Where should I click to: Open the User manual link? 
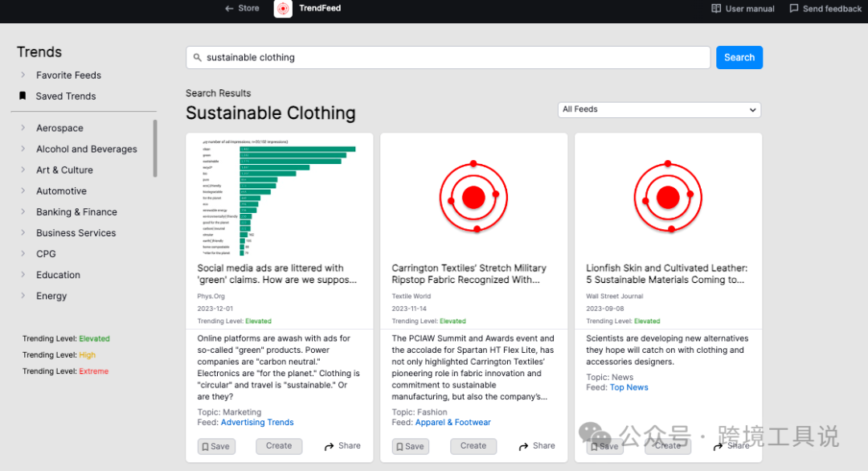[743, 9]
